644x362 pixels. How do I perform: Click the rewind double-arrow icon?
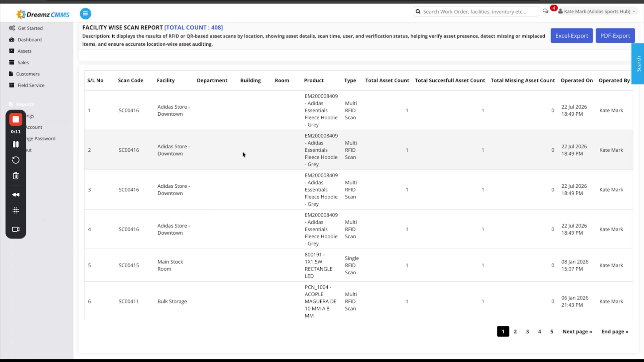[x=16, y=194]
